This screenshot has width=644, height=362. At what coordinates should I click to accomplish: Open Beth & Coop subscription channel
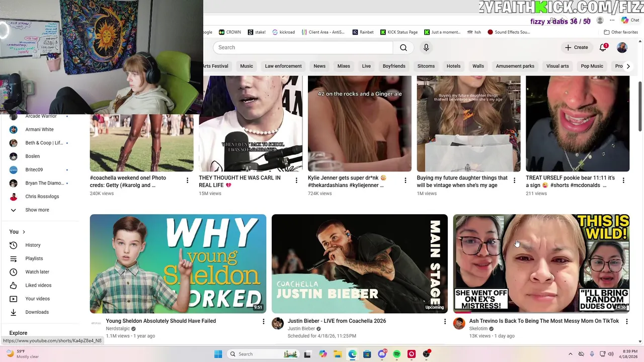[x=39, y=143]
